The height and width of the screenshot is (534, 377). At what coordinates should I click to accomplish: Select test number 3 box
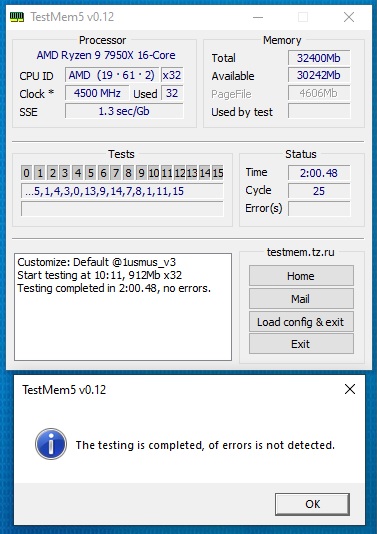click(x=65, y=173)
